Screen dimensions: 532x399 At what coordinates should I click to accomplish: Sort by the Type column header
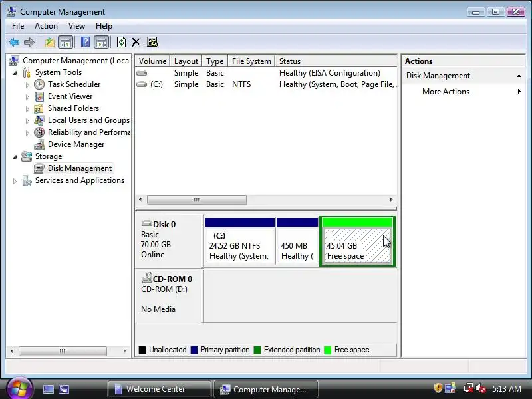[215, 61]
